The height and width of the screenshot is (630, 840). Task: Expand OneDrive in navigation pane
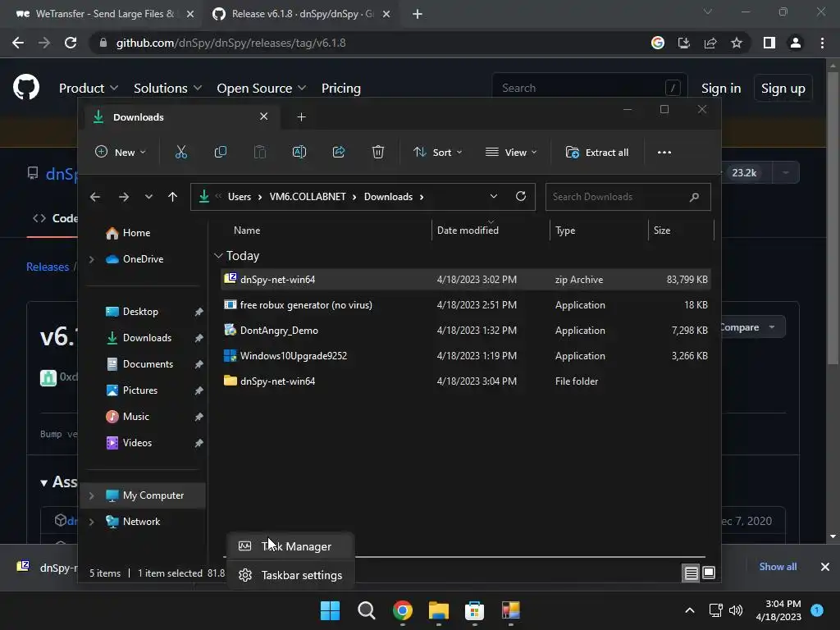point(92,259)
